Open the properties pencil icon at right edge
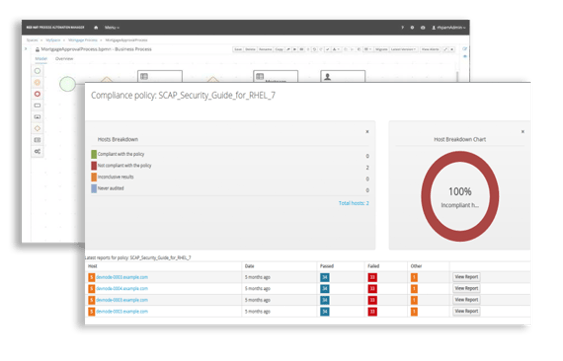Viewport: 563px width, 361px height. click(x=465, y=49)
